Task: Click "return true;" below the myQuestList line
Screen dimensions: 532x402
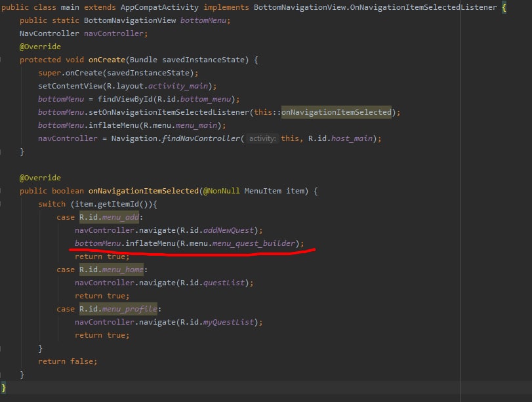Action: 102,336
